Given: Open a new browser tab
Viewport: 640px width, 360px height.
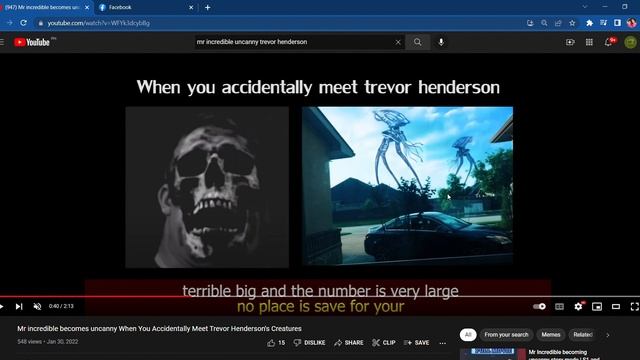Looking at the screenshot, I should (x=207, y=7).
